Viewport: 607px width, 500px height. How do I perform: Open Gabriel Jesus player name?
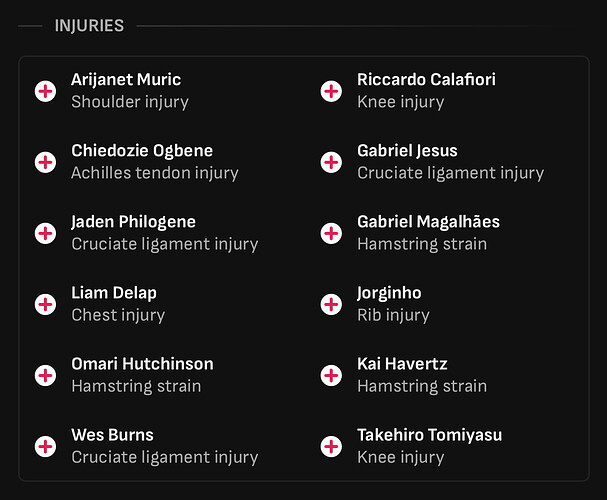(407, 151)
